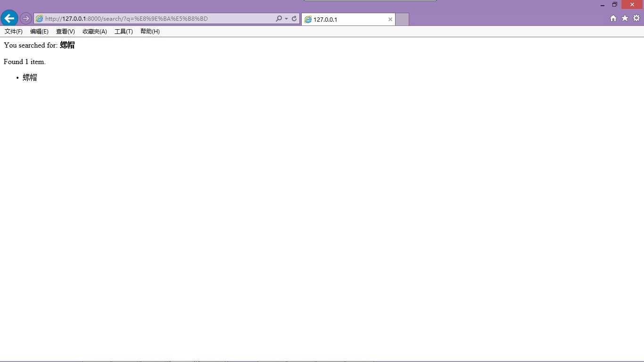Go back with the browser Back arrow

[9, 18]
